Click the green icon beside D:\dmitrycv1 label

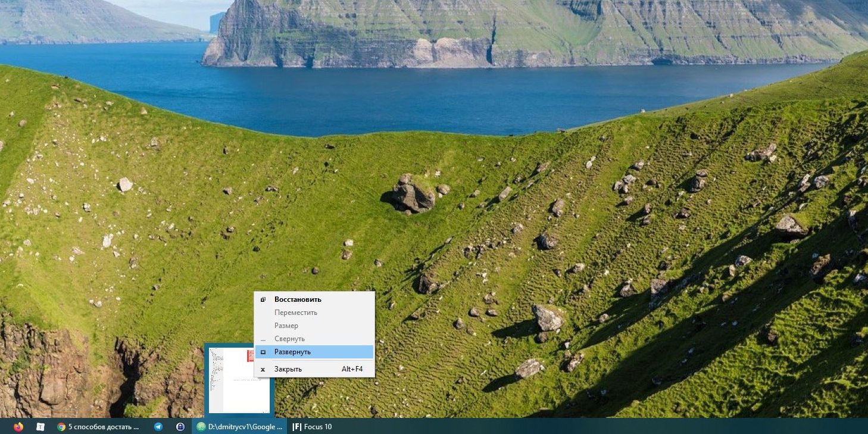pos(201,426)
